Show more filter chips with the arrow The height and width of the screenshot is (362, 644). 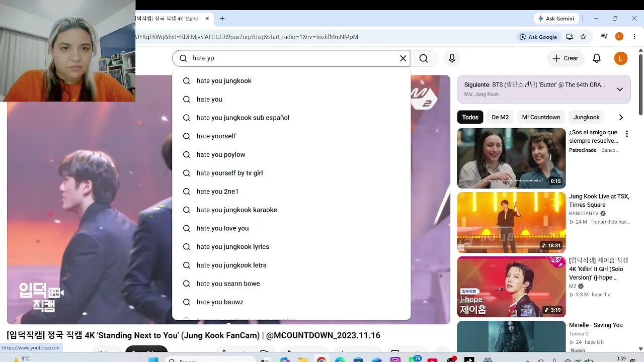pyautogui.click(x=621, y=117)
